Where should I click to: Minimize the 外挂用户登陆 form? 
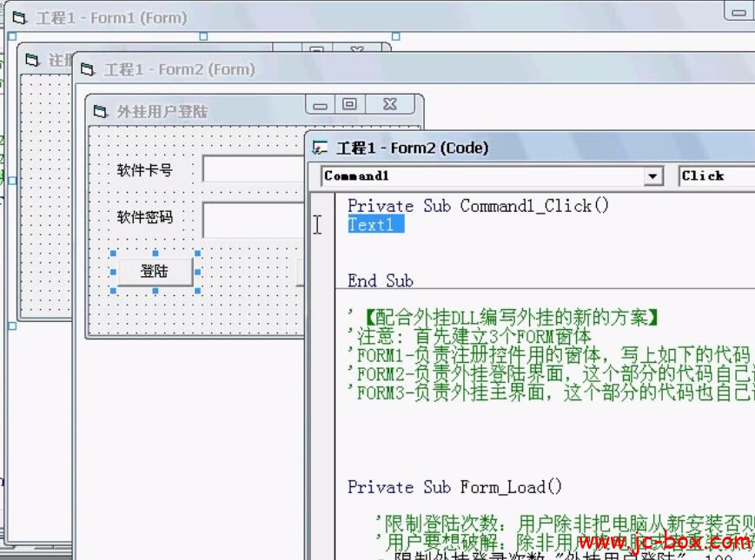point(320,104)
